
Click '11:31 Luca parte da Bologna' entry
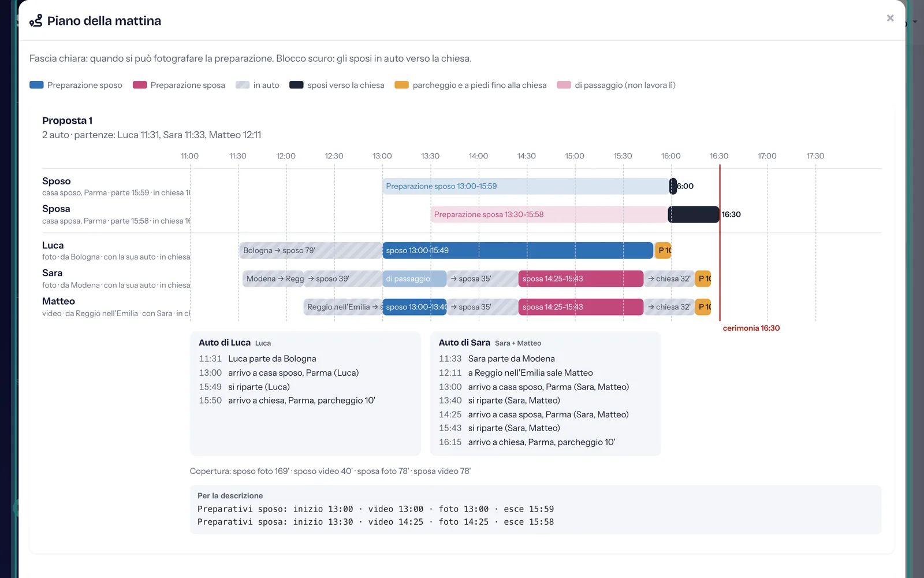pyautogui.click(x=258, y=359)
